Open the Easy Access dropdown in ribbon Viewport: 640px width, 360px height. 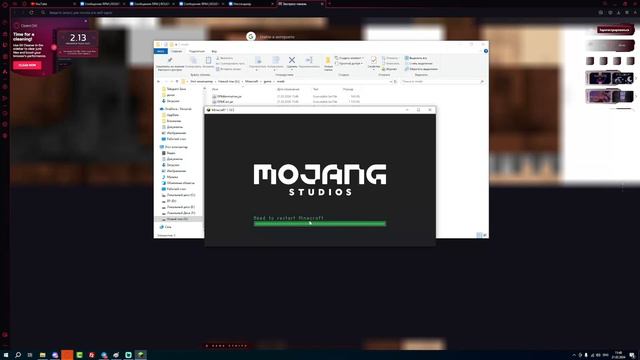click(349, 63)
